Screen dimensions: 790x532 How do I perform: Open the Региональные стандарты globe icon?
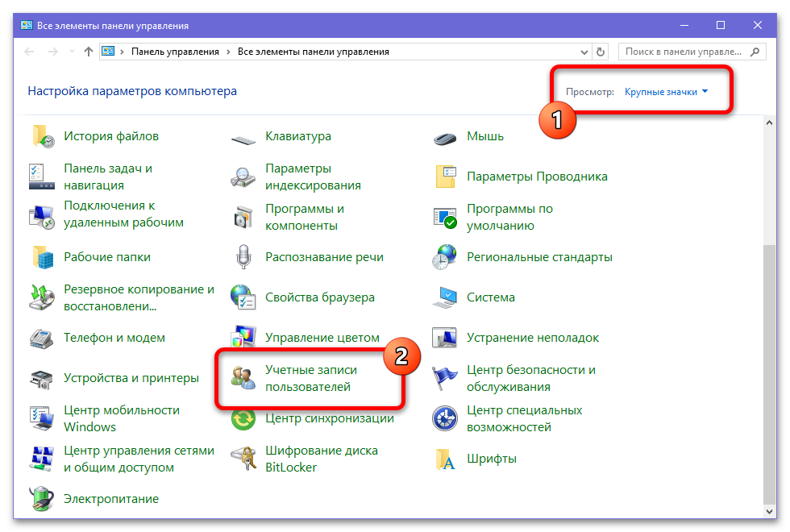(445, 257)
